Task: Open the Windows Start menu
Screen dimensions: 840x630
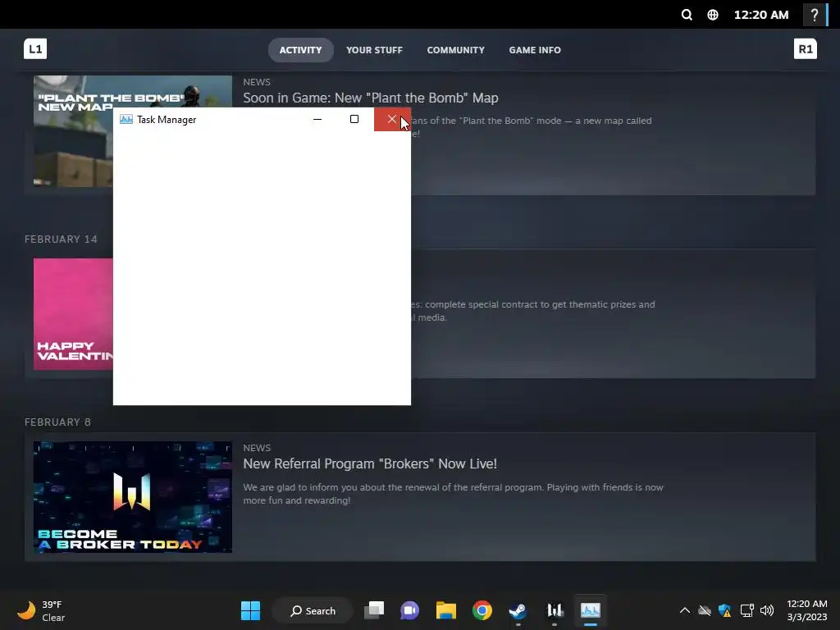Action: [250, 610]
